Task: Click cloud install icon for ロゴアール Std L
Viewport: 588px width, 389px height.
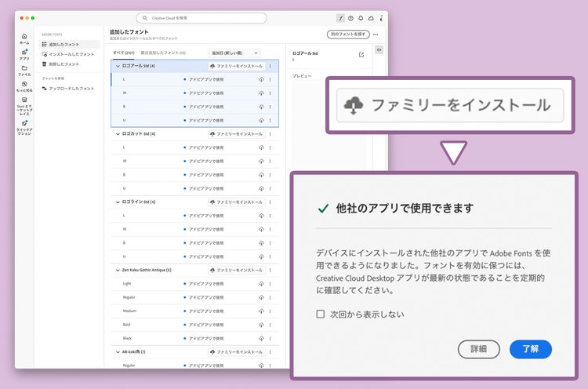Action: coord(261,79)
